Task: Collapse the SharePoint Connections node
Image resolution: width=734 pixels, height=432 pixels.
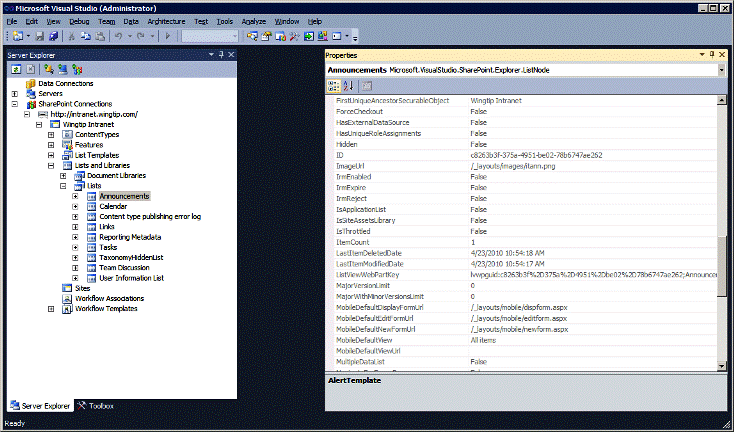Action: pos(15,104)
